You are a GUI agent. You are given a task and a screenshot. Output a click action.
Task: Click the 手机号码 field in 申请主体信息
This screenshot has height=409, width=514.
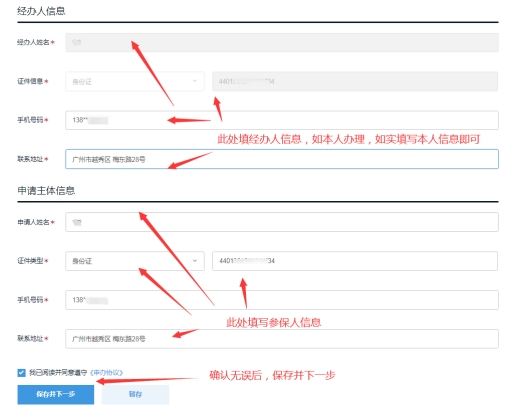282,300
